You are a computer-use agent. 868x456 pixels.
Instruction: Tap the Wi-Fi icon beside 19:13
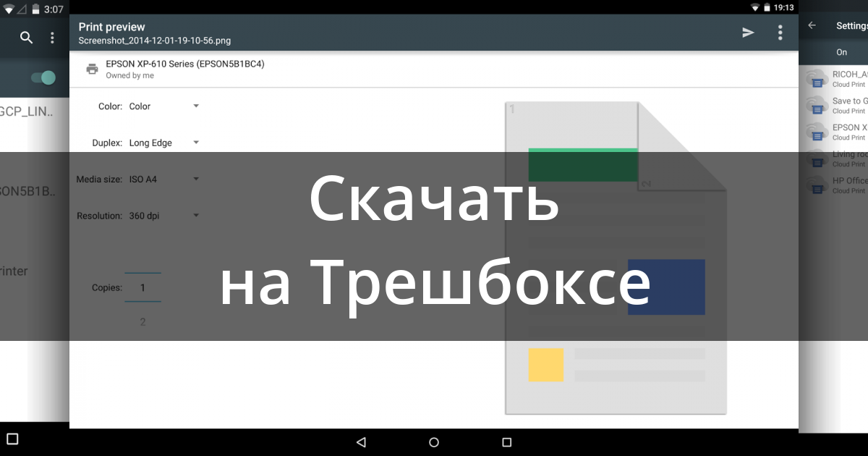point(754,7)
